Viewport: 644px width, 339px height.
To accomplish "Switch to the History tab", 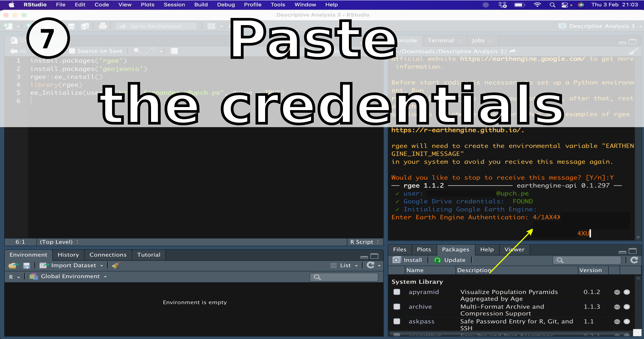I will coord(68,255).
